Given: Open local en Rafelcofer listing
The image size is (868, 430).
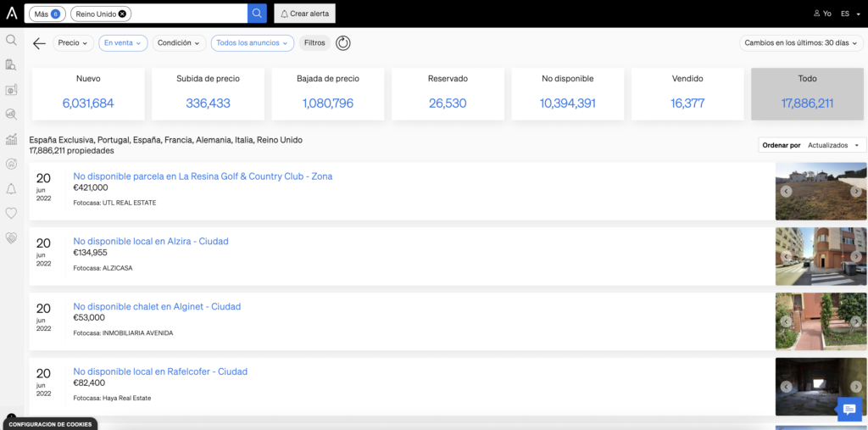Looking at the screenshot, I should click(160, 371).
